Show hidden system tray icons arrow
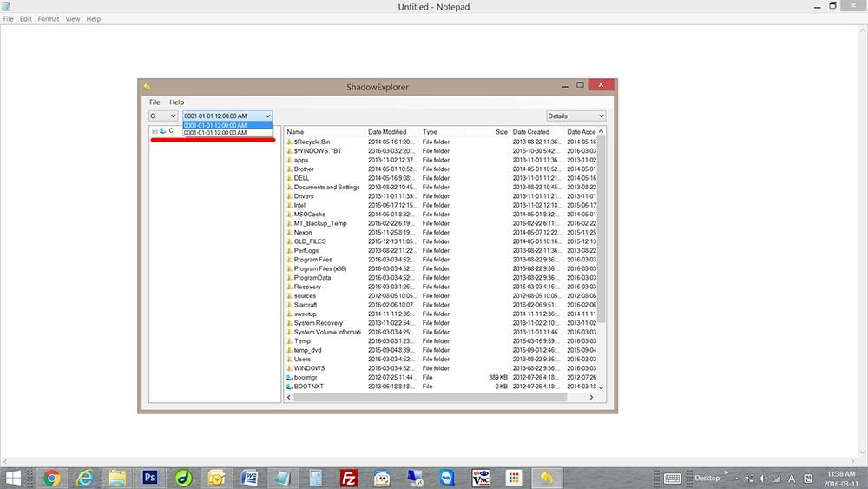 tap(736, 479)
